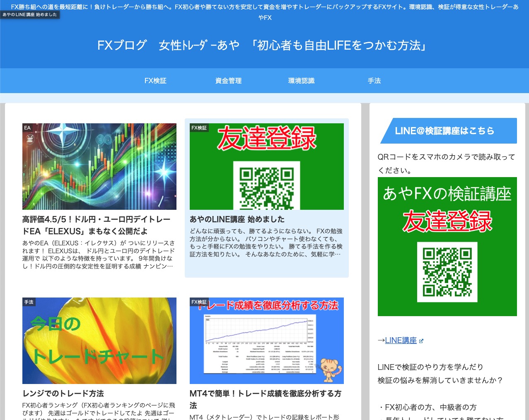
Task: Click the orange cat mascot illustration
Action: pos(330,369)
